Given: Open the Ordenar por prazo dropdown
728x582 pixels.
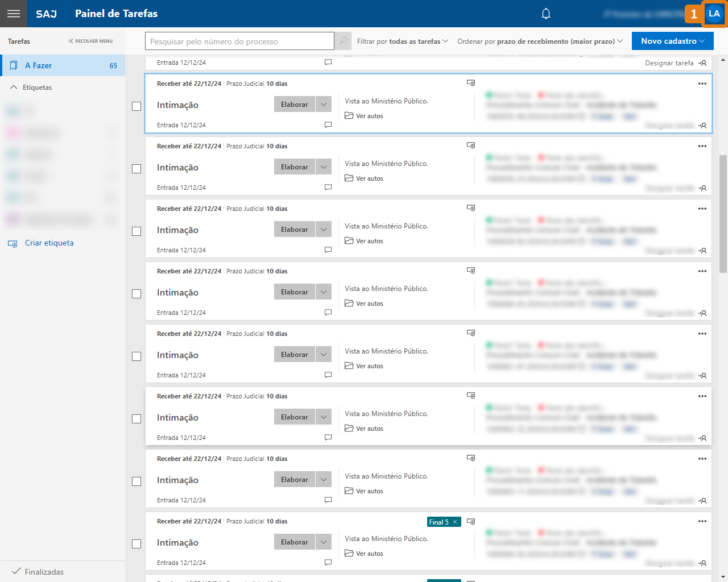Looking at the screenshot, I should tap(540, 41).
